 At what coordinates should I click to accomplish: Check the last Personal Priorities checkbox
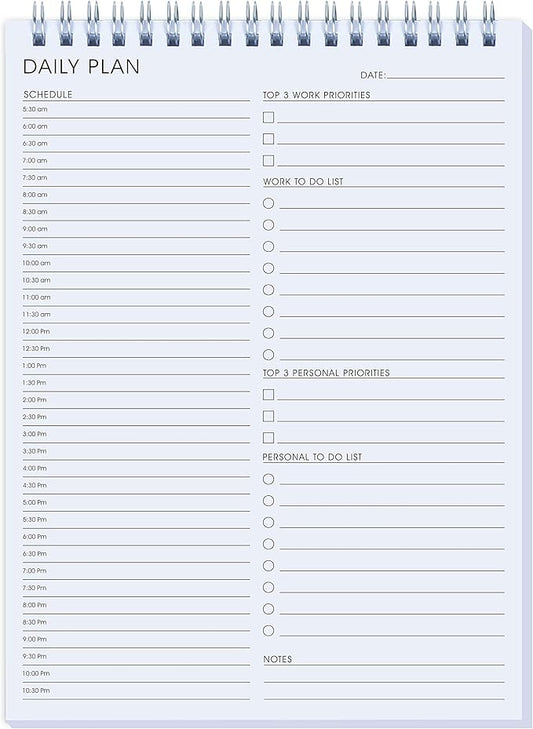coord(268,437)
